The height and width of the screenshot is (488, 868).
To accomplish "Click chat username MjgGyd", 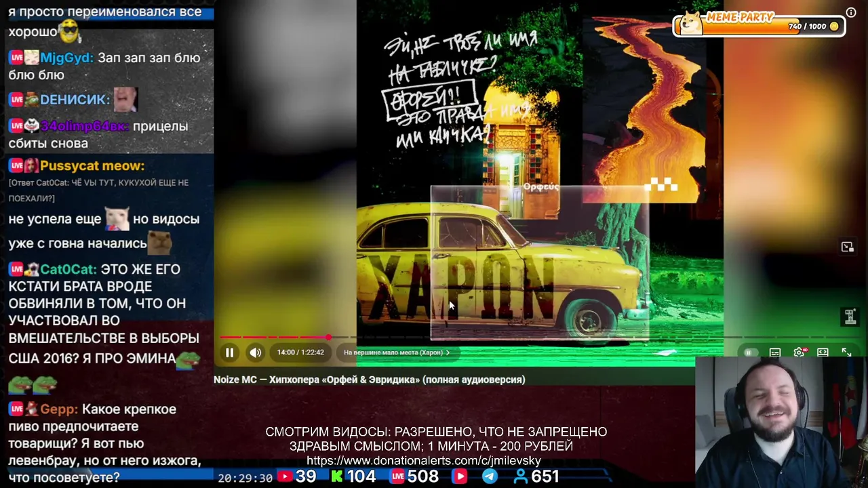I will [66, 58].
